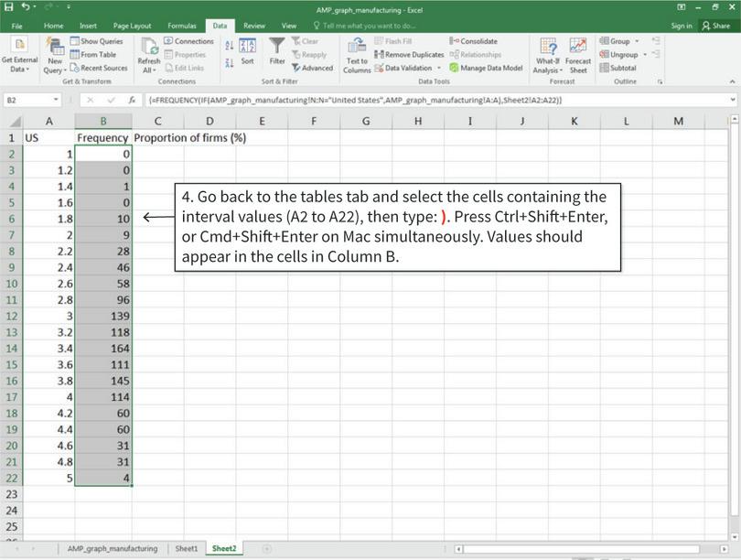
Task: Click inside the Tell me search box
Action: (366, 25)
